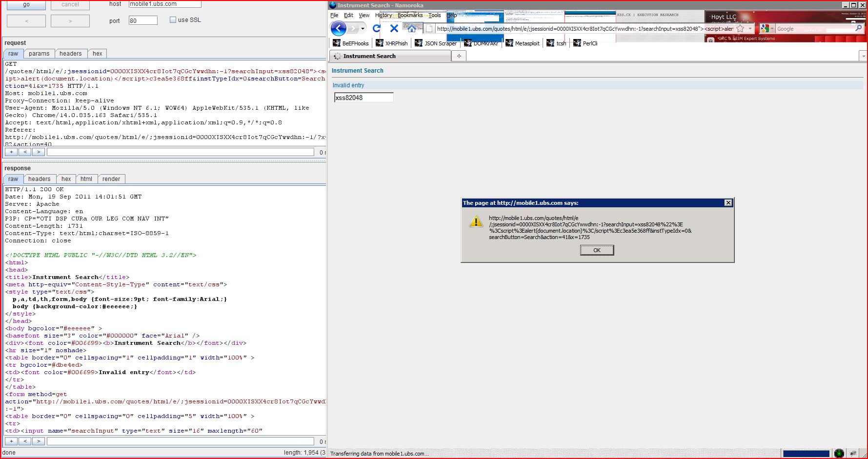This screenshot has height=459, width=868.
Task: Select the request raw tab
Action: [x=13, y=54]
